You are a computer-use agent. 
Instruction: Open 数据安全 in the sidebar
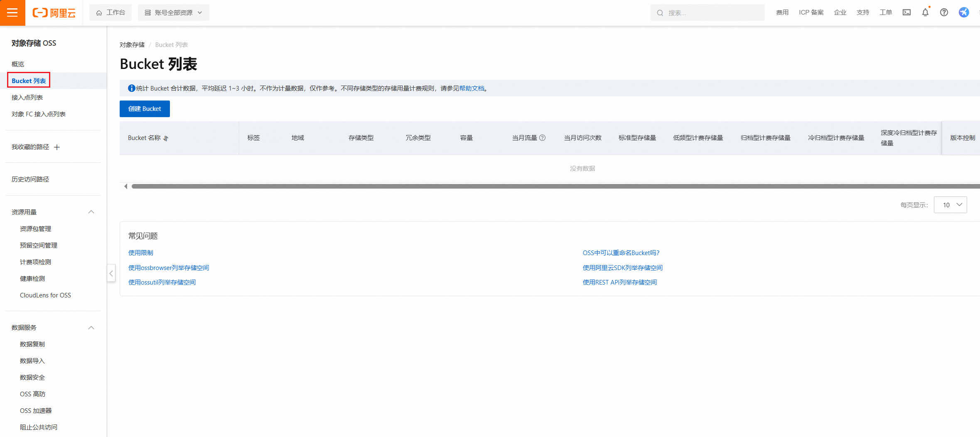coord(32,377)
